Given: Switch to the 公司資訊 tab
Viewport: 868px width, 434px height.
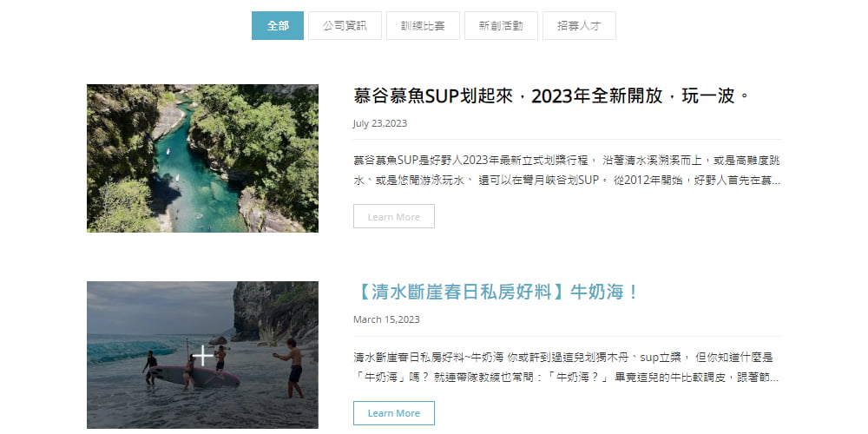Looking at the screenshot, I should pyautogui.click(x=345, y=25).
